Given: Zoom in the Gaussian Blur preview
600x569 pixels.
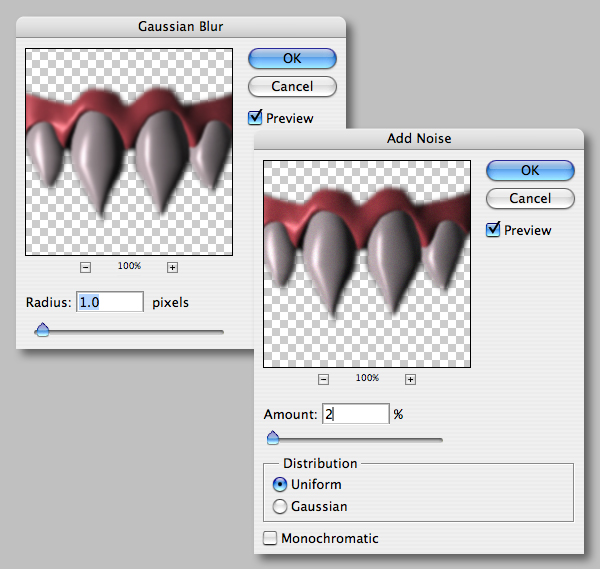Looking at the screenshot, I should (173, 267).
